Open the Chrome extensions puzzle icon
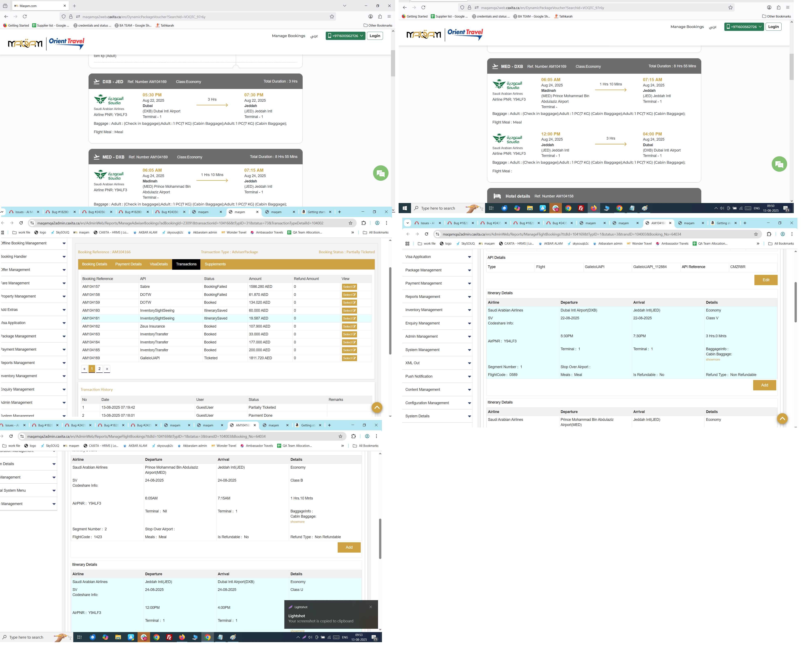This screenshot has width=803, height=672. 363,223
